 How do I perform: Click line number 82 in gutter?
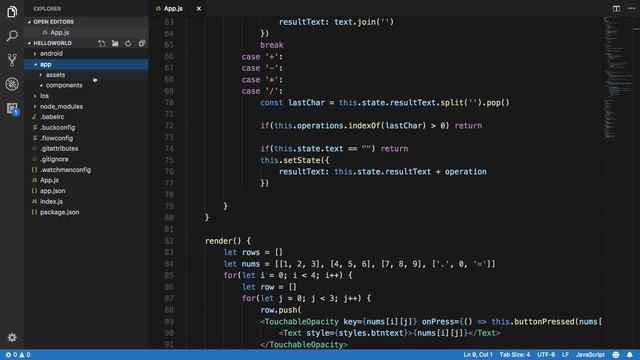point(169,241)
